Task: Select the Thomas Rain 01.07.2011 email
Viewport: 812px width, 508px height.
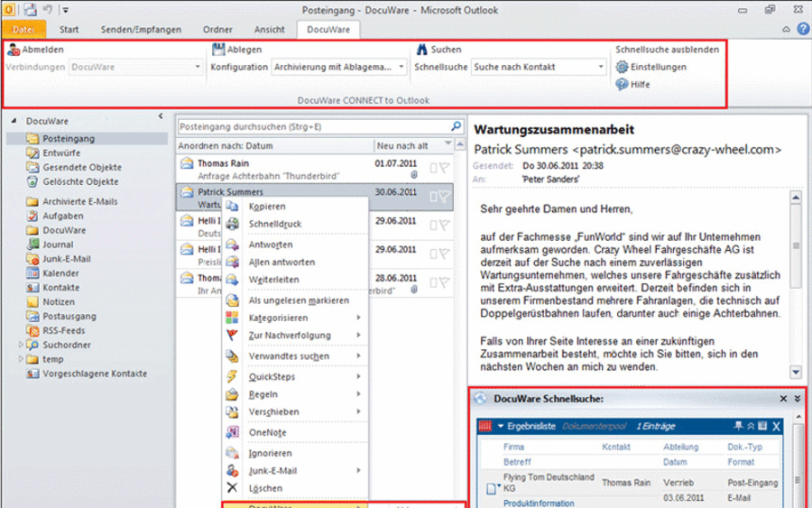Action: (x=314, y=169)
